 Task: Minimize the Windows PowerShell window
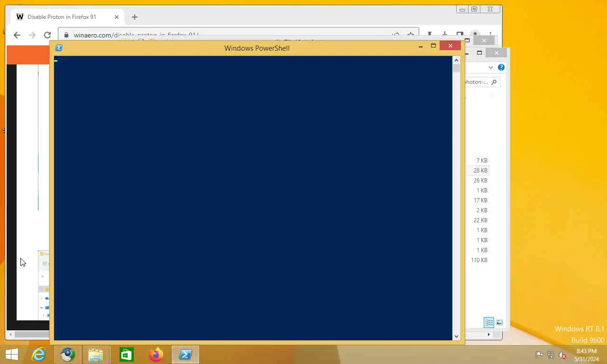coord(421,46)
